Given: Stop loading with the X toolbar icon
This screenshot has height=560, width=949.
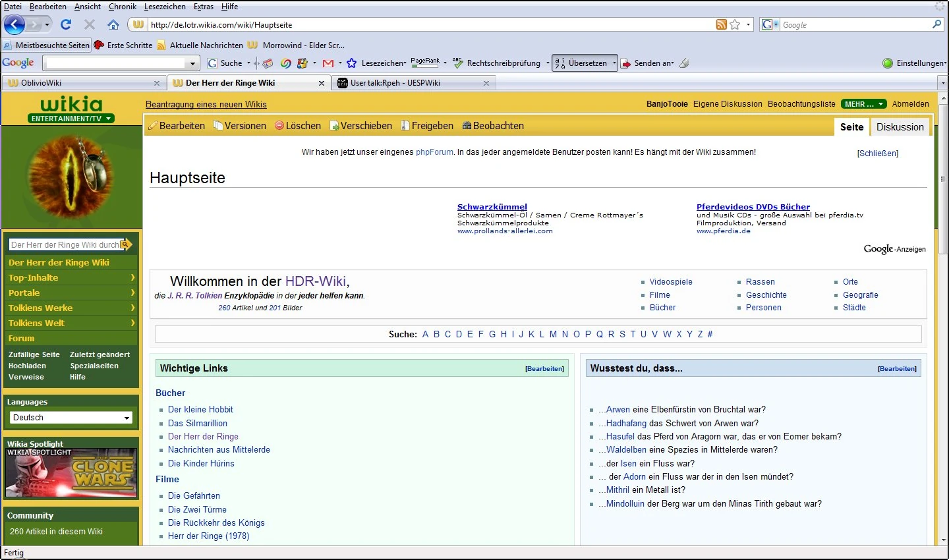Looking at the screenshot, I should [x=90, y=24].
